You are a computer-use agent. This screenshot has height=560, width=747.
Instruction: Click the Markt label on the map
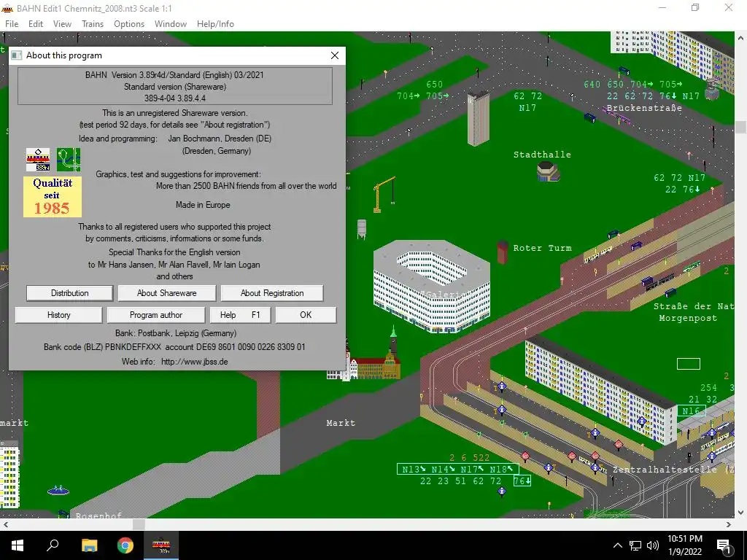pos(341,422)
